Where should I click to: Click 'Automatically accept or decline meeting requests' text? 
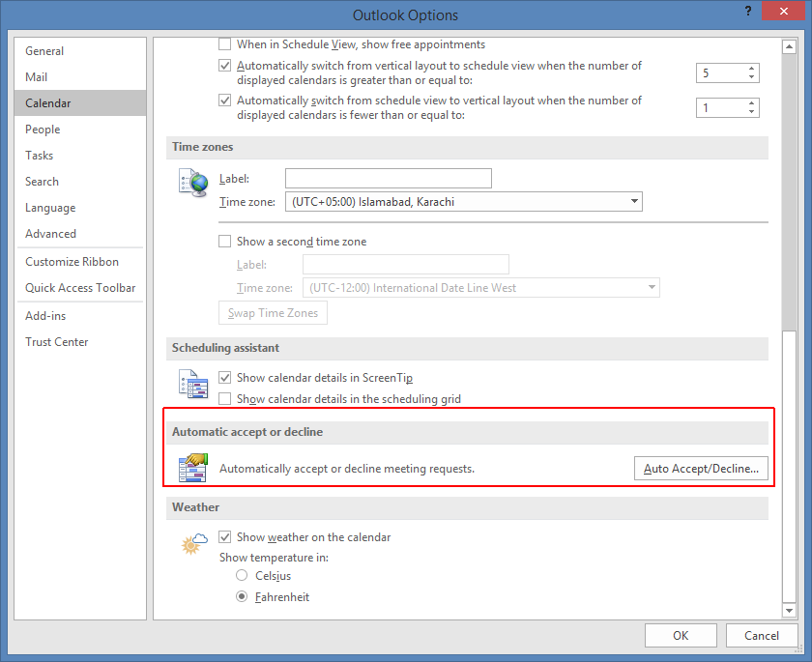pos(346,469)
